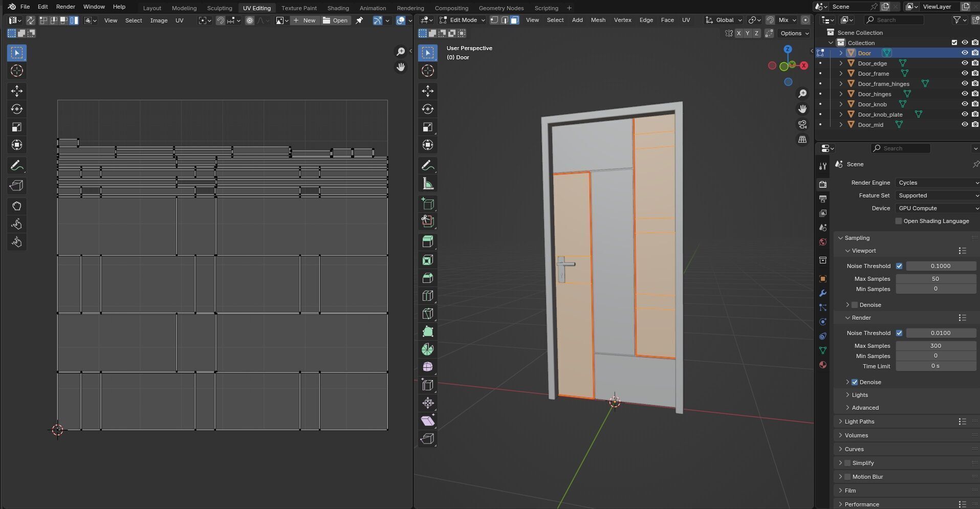
Task: Select the Smooth tool
Action: pos(428,367)
